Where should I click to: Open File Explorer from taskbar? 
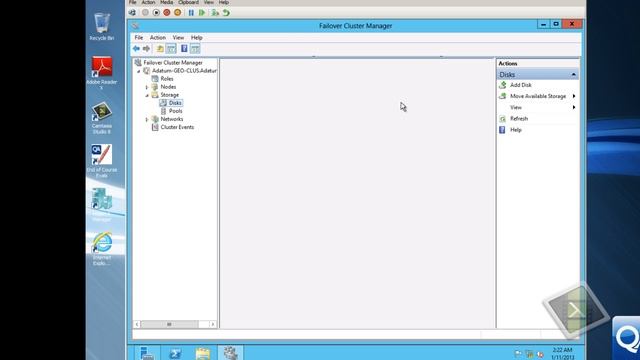(202, 353)
